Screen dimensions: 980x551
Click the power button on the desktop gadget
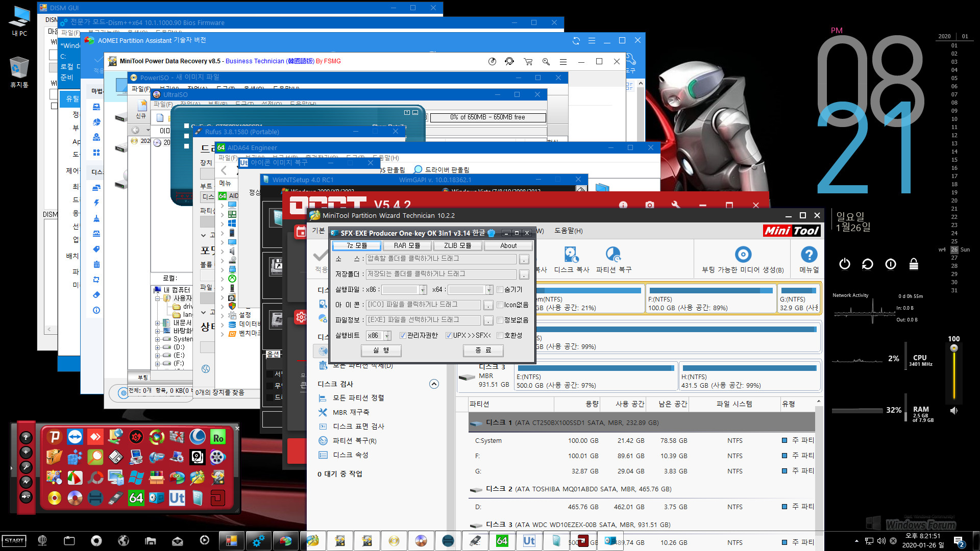(845, 264)
